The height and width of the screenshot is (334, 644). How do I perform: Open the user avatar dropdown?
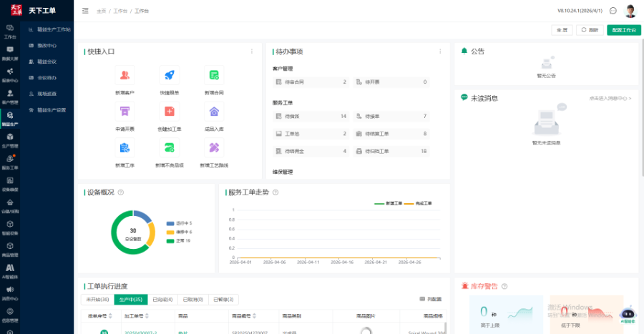tap(630, 11)
